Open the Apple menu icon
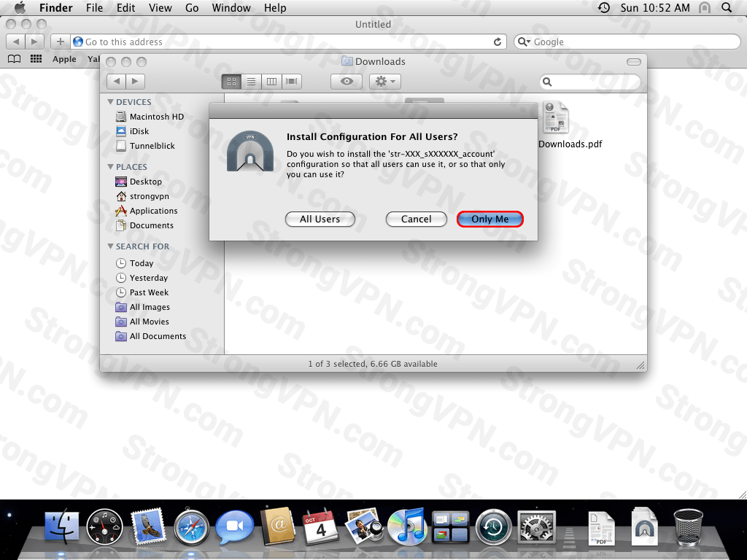 tap(20, 7)
